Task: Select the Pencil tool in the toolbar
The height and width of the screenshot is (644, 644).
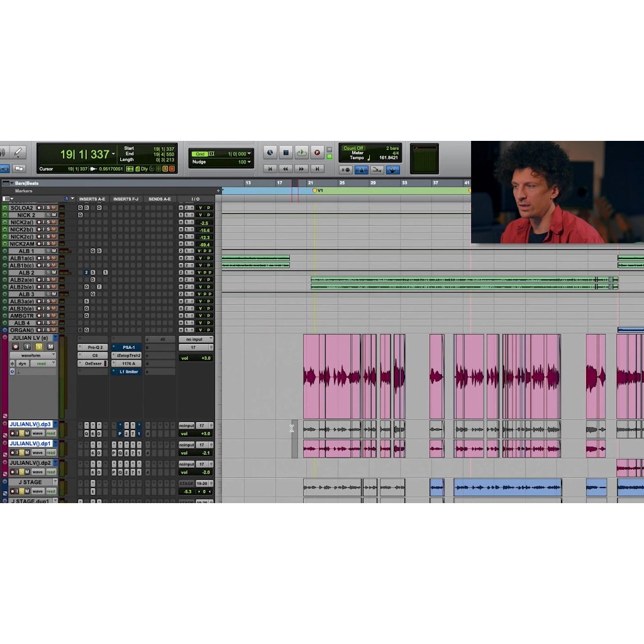Action: 18,152
